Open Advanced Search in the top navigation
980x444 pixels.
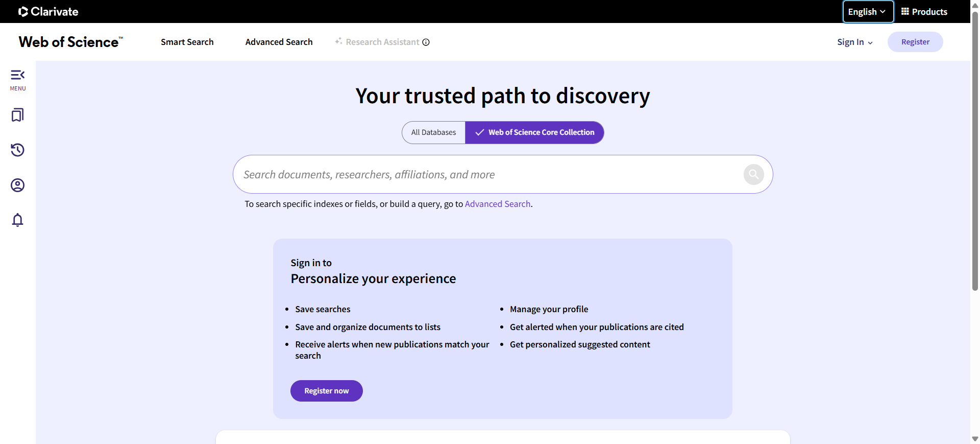pos(279,42)
